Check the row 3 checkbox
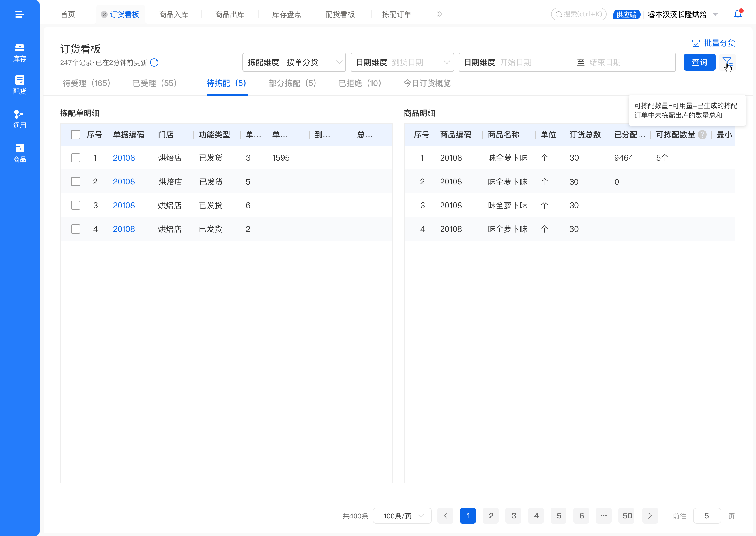The height and width of the screenshot is (536, 756). click(x=76, y=205)
